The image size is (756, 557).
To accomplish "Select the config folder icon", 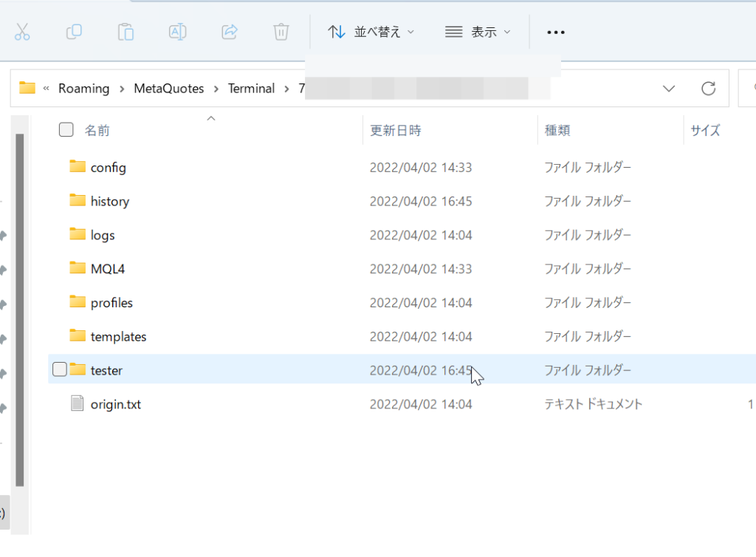I will click(77, 166).
